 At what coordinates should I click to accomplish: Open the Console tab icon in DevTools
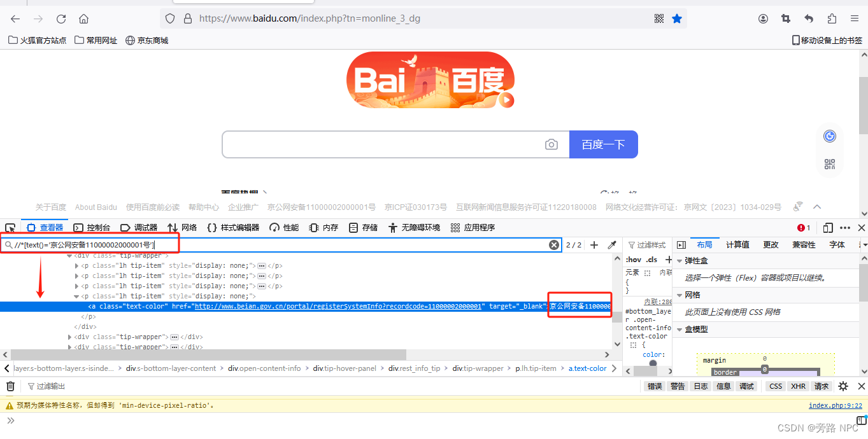tap(78, 227)
